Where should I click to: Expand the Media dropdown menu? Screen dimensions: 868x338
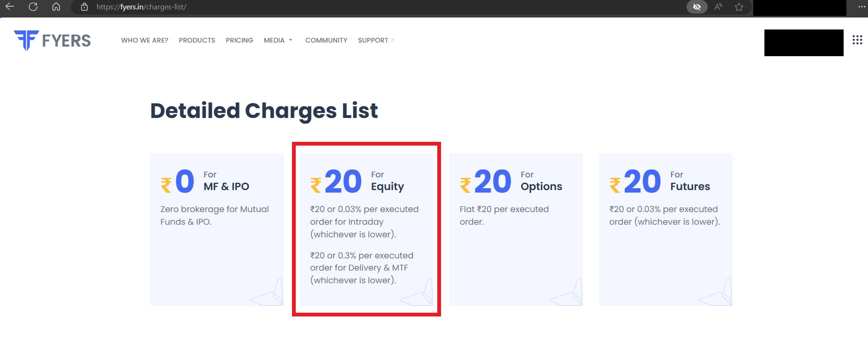click(x=278, y=40)
